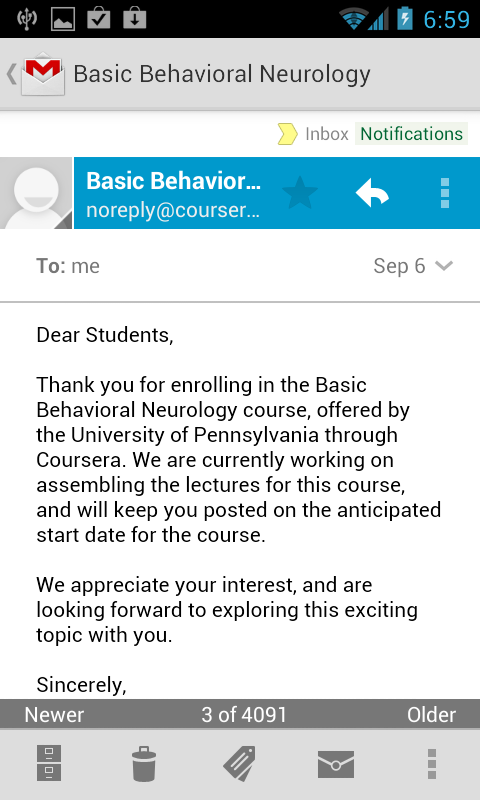Tap the Notifications label
Viewport: 480px width, 800px height.
pos(411,134)
